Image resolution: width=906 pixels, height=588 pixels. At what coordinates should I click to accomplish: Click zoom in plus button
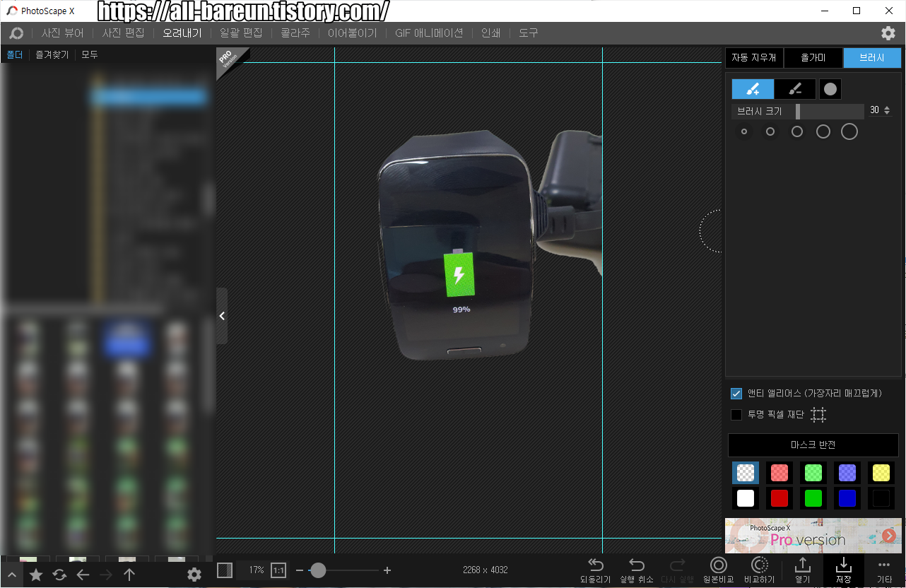(x=387, y=570)
